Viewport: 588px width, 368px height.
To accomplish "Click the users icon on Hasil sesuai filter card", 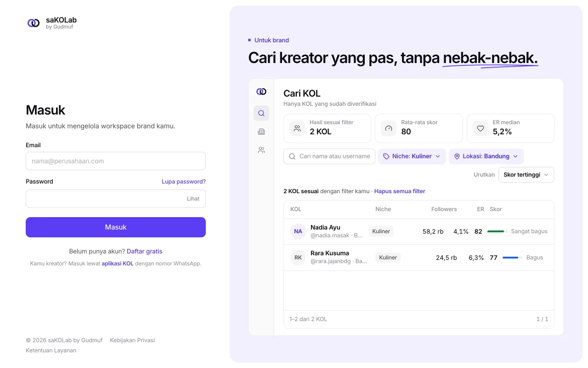I will (297, 128).
